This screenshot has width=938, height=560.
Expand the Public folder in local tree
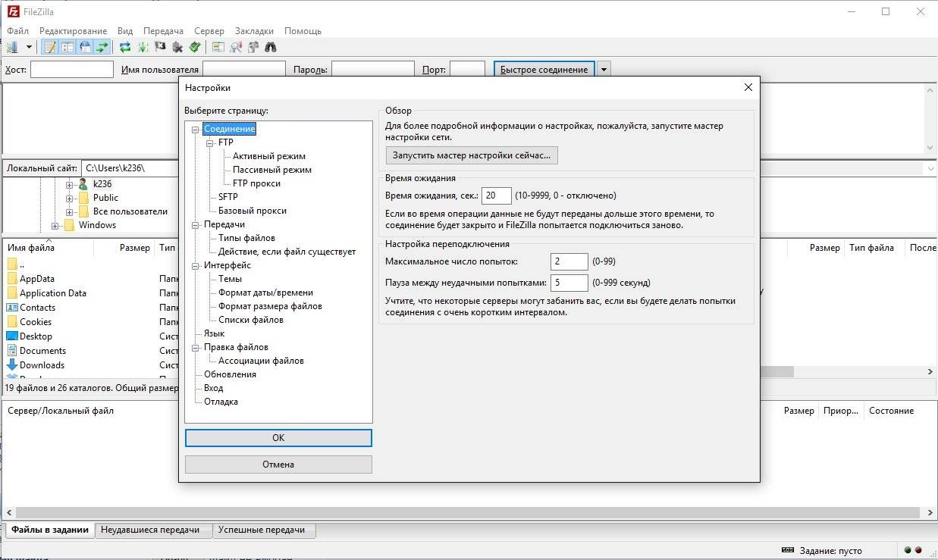tap(70, 199)
